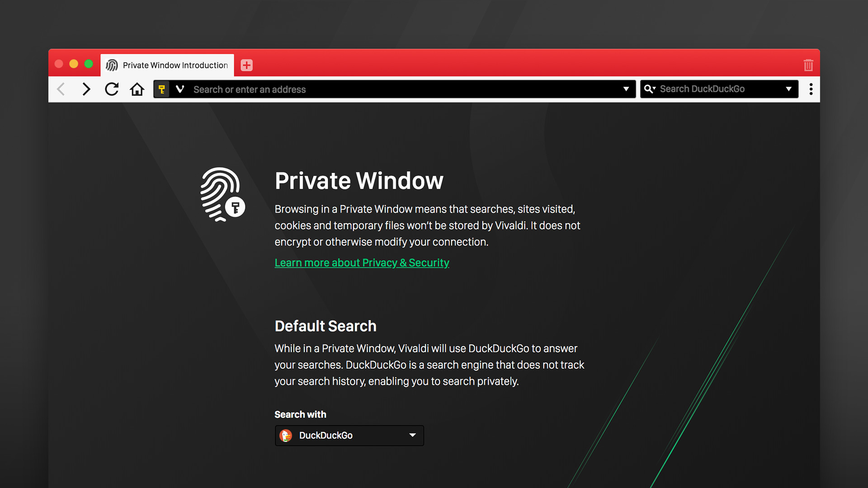The width and height of the screenshot is (868, 488).
Task: Click the new tab plus button
Action: pyautogui.click(x=246, y=65)
